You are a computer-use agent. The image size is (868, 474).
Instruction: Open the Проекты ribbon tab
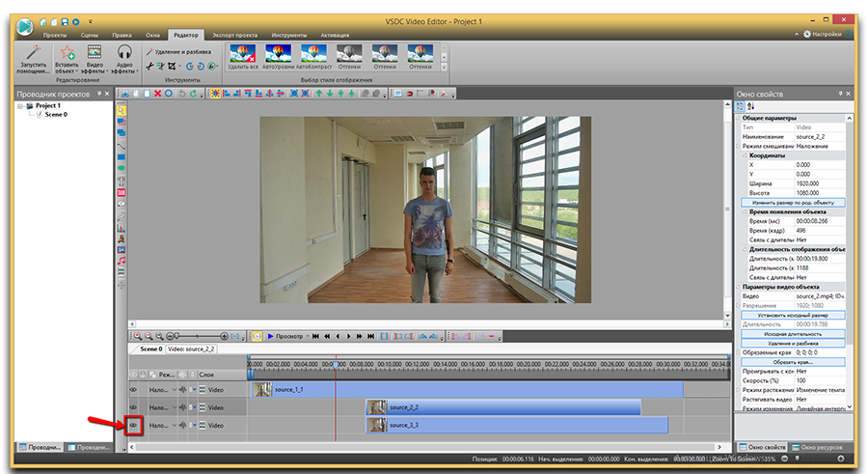pos(55,35)
